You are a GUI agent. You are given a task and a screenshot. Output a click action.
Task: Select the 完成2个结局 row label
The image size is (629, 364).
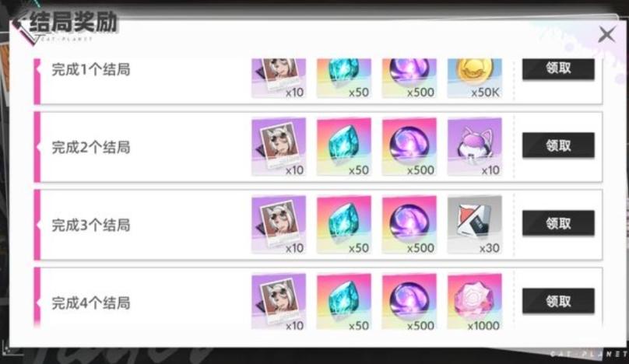tap(91, 148)
